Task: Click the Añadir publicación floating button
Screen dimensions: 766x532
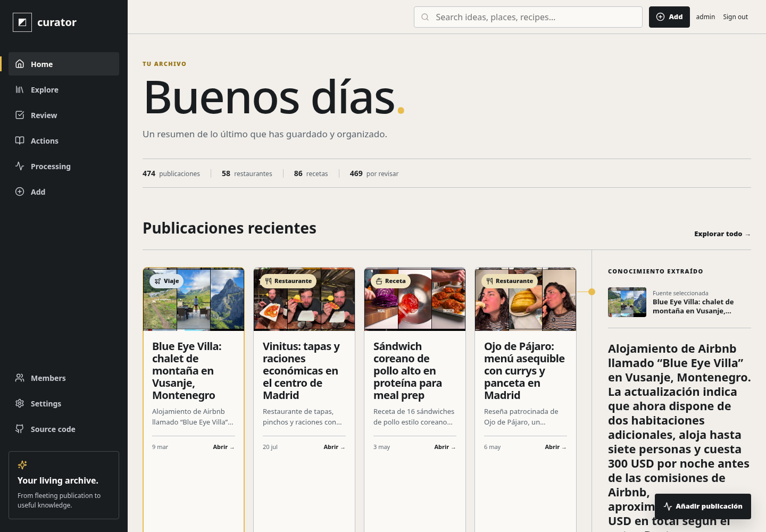Action: [703, 506]
